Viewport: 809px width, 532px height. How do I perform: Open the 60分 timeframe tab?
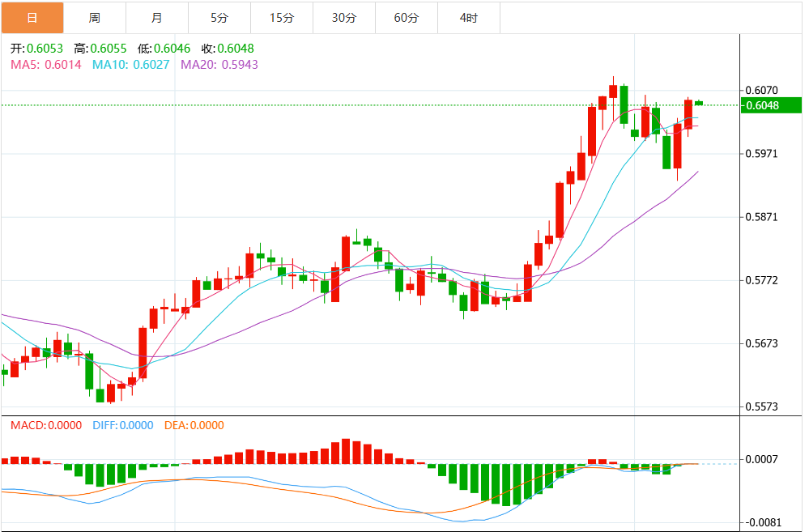click(x=407, y=18)
